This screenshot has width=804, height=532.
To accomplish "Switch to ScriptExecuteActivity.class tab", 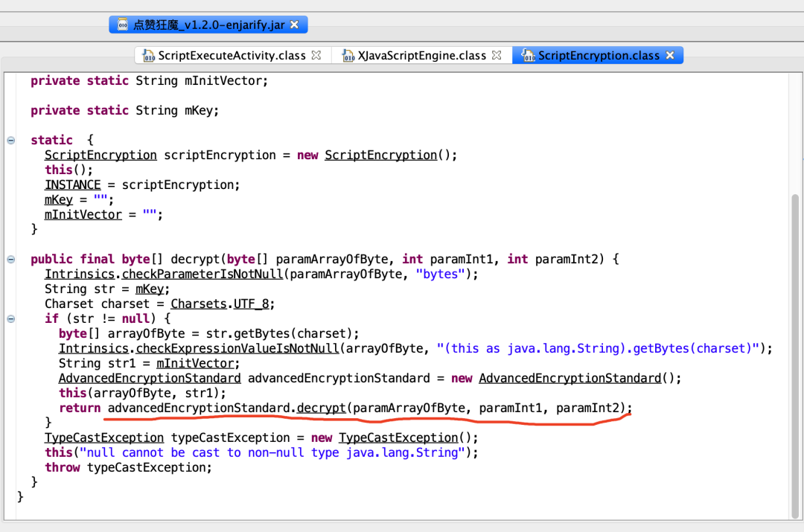I will click(x=232, y=55).
